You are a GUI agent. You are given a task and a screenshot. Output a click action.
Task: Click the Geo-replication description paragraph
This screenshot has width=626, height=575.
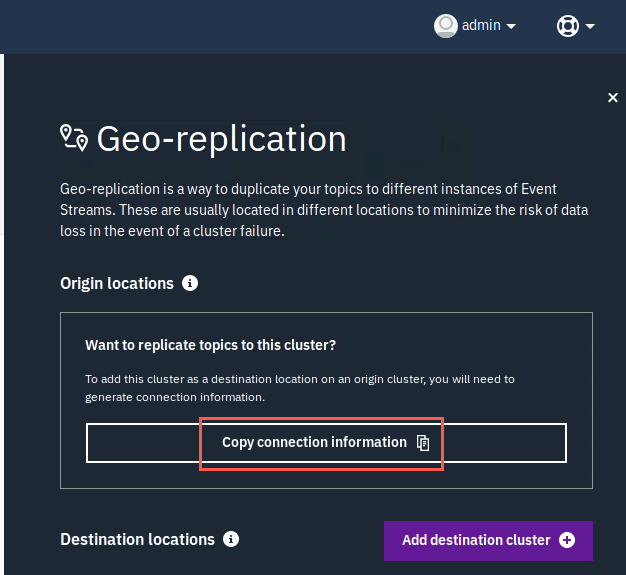(x=324, y=210)
